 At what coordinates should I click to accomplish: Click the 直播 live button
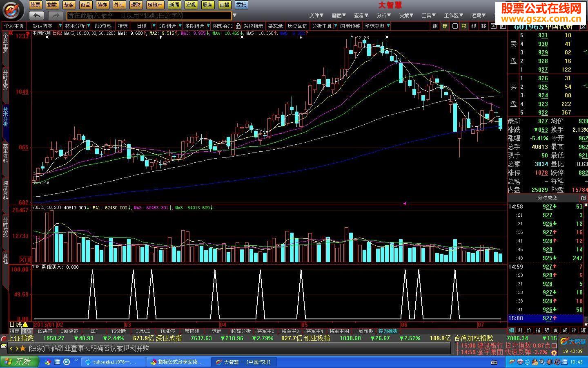click(x=225, y=5)
